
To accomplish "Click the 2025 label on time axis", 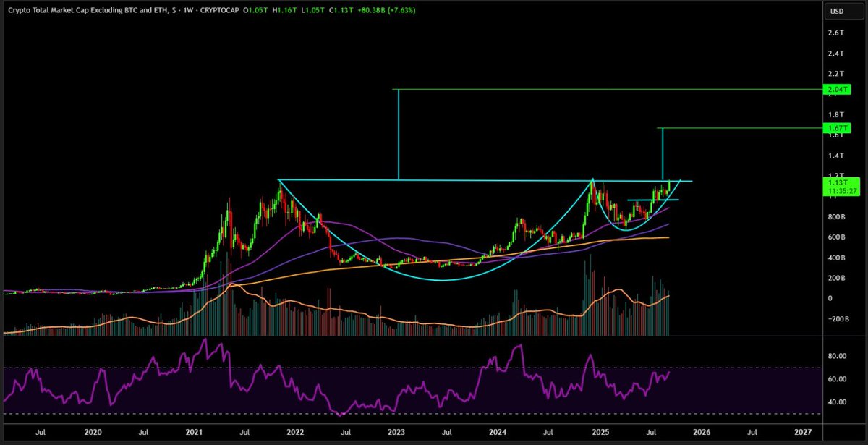I will coord(600,431).
